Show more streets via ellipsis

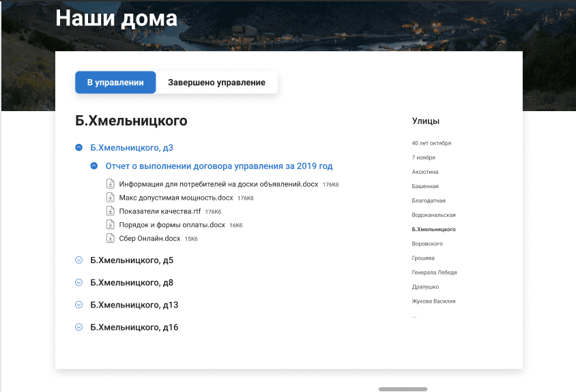pyautogui.click(x=414, y=316)
